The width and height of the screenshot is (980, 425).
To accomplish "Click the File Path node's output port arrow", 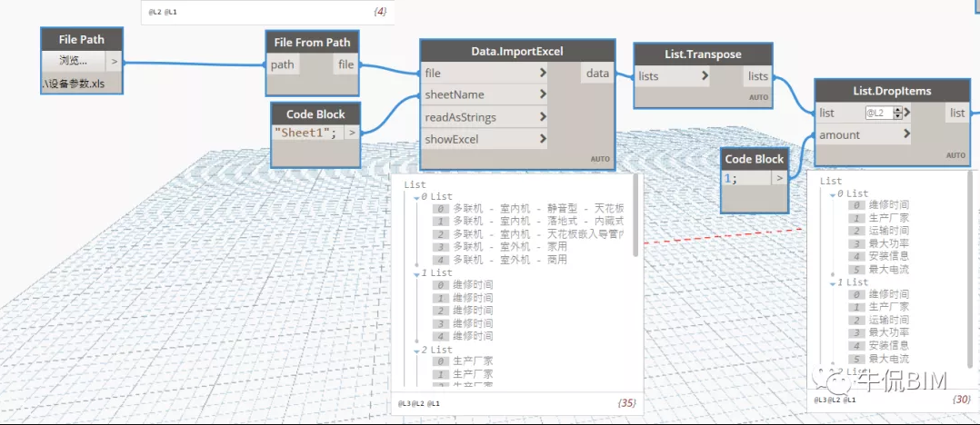I will click(114, 61).
